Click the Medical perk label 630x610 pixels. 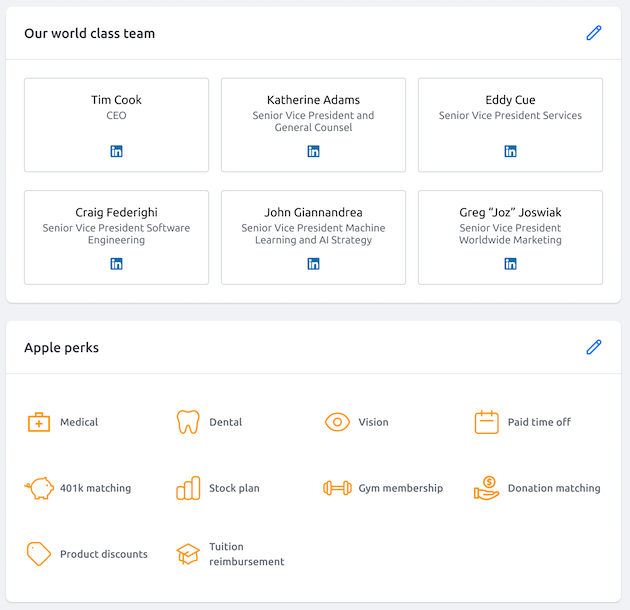click(x=79, y=422)
